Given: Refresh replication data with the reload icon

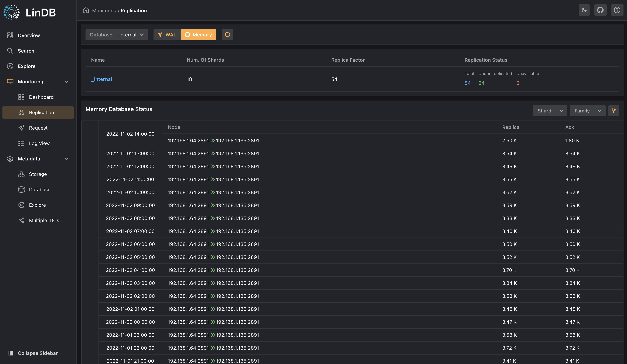Looking at the screenshot, I should [227, 35].
